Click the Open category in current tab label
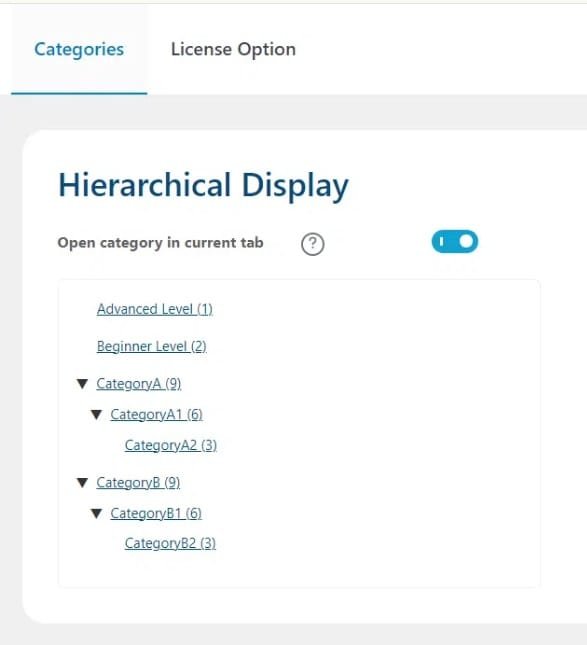587x645 pixels. point(160,243)
